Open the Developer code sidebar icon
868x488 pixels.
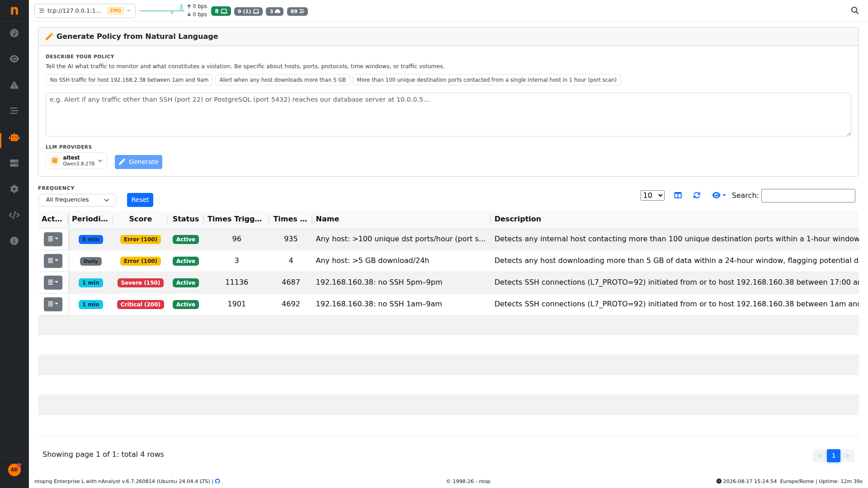(x=14, y=215)
